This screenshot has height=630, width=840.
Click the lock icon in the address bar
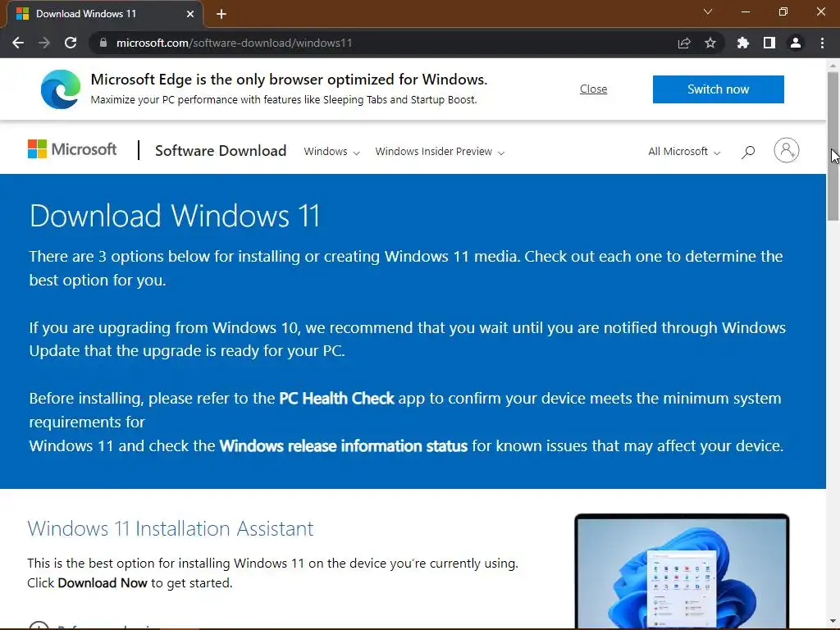pos(103,43)
